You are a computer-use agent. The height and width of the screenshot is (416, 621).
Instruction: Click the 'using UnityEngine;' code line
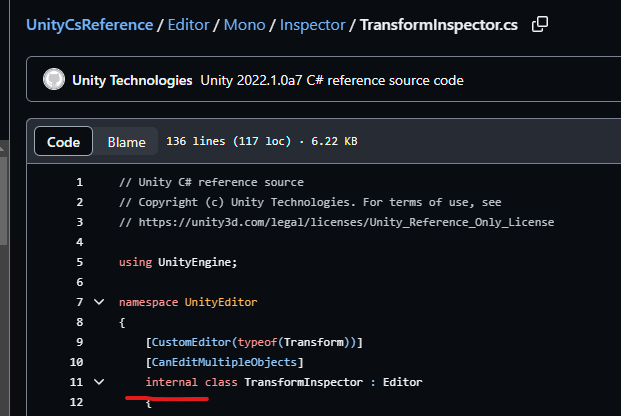tap(178, 262)
